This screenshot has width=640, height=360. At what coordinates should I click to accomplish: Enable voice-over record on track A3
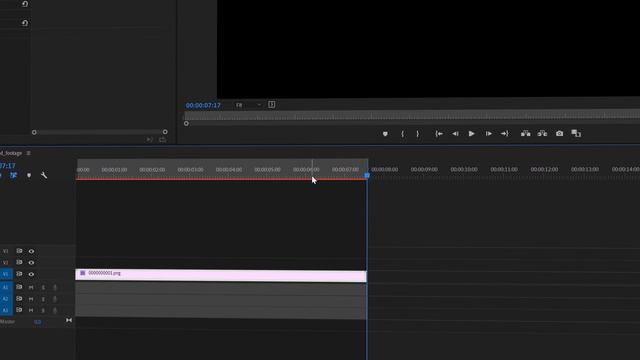point(55,311)
